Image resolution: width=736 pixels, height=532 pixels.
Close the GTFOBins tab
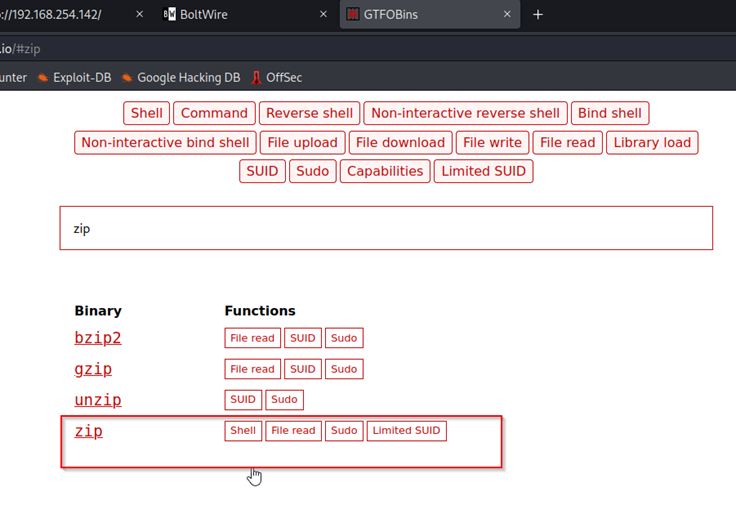click(x=507, y=14)
